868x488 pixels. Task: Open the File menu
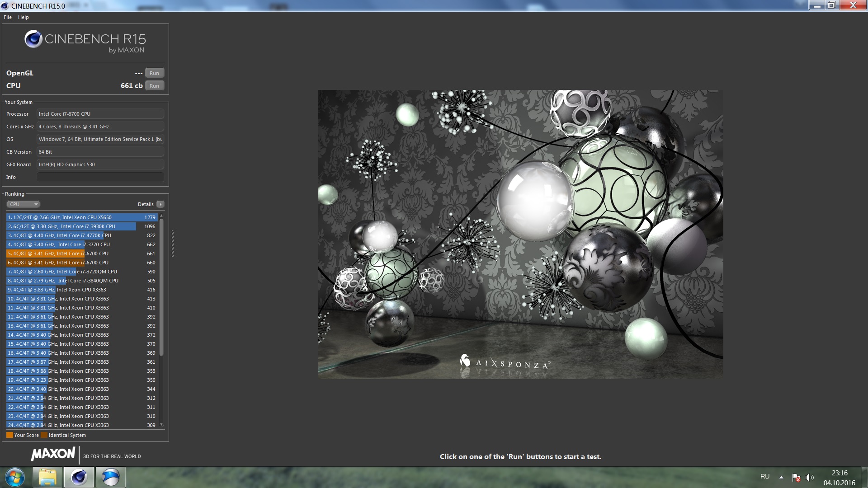pyautogui.click(x=8, y=17)
